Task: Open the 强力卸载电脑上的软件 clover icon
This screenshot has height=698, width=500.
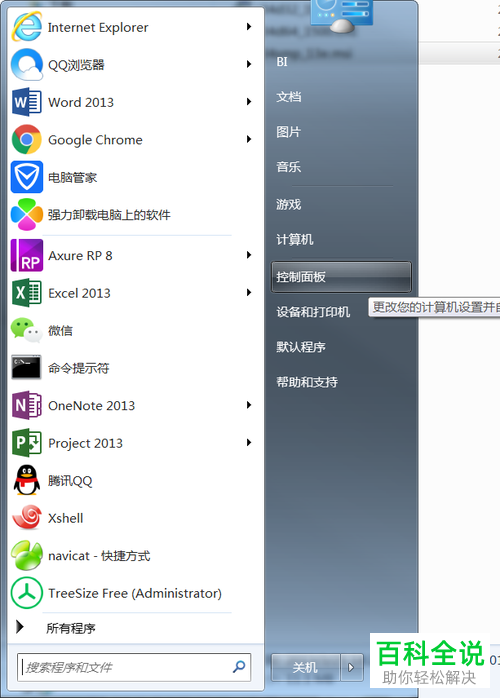Action: 27,215
